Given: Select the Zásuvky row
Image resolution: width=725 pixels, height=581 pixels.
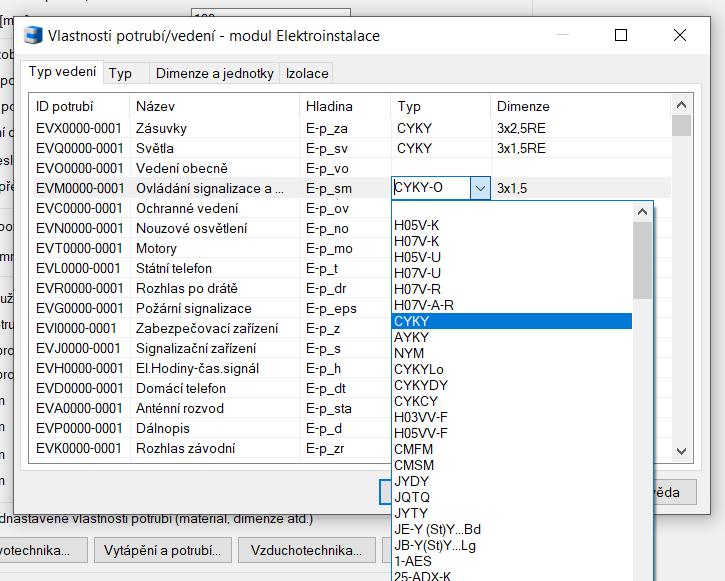Looking at the screenshot, I should pyautogui.click(x=350, y=128).
